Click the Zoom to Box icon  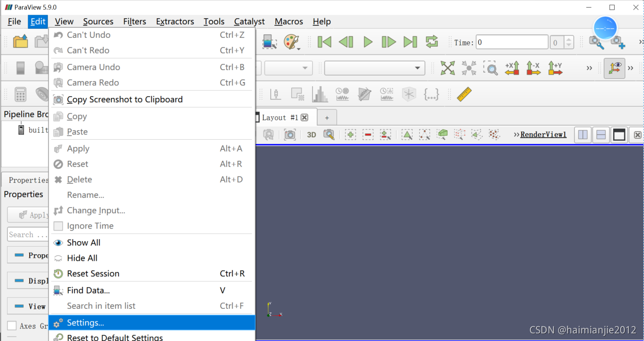pyautogui.click(x=490, y=68)
